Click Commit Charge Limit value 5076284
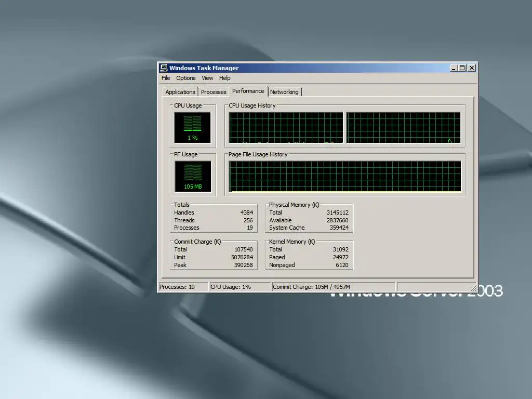The width and height of the screenshot is (532, 399). coord(242,257)
